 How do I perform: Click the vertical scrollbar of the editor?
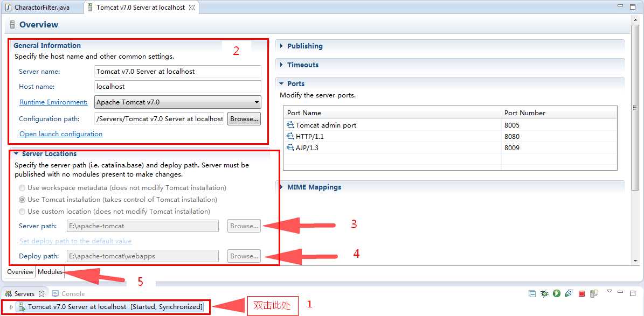(x=635, y=108)
